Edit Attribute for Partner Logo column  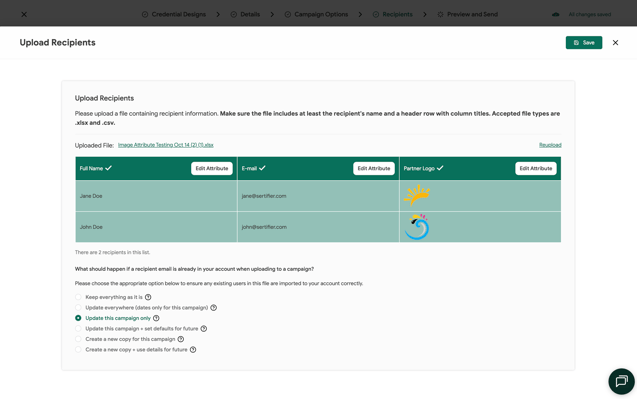tap(536, 168)
